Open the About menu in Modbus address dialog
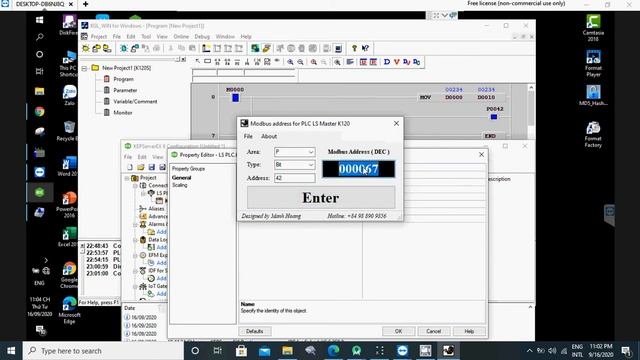 (269, 136)
